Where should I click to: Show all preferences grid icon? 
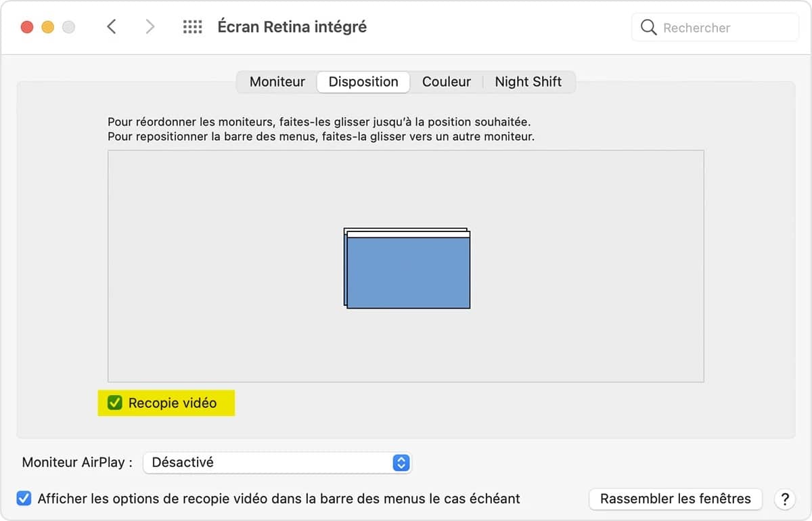pos(193,27)
